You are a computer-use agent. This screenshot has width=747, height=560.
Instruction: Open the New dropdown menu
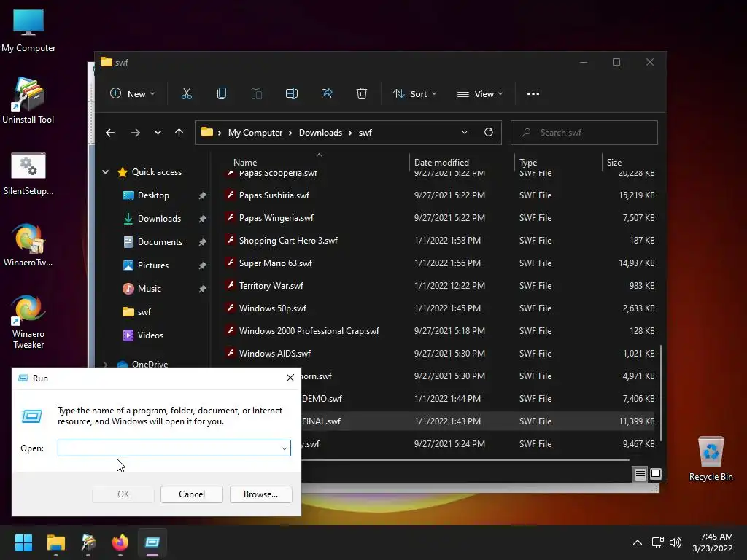click(133, 94)
